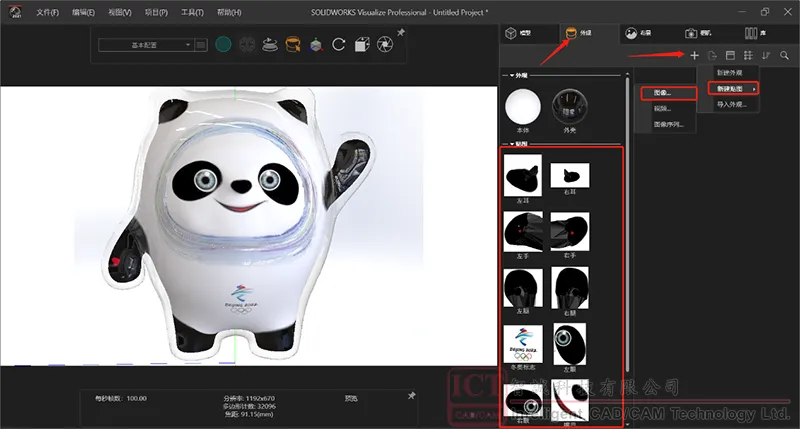Image resolution: width=800 pixels, height=429 pixels.
Task: Open the 基本配置 configuration dropdown
Action: click(x=145, y=45)
